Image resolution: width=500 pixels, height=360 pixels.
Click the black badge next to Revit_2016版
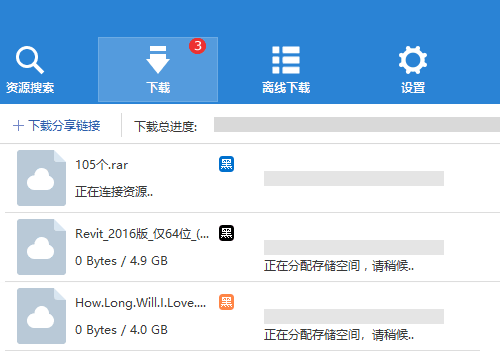click(226, 233)
